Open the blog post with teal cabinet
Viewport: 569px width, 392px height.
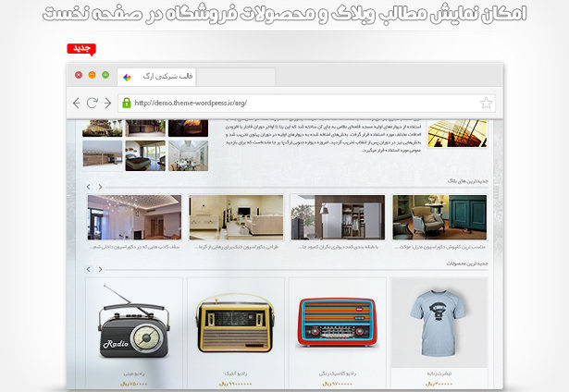439,217
